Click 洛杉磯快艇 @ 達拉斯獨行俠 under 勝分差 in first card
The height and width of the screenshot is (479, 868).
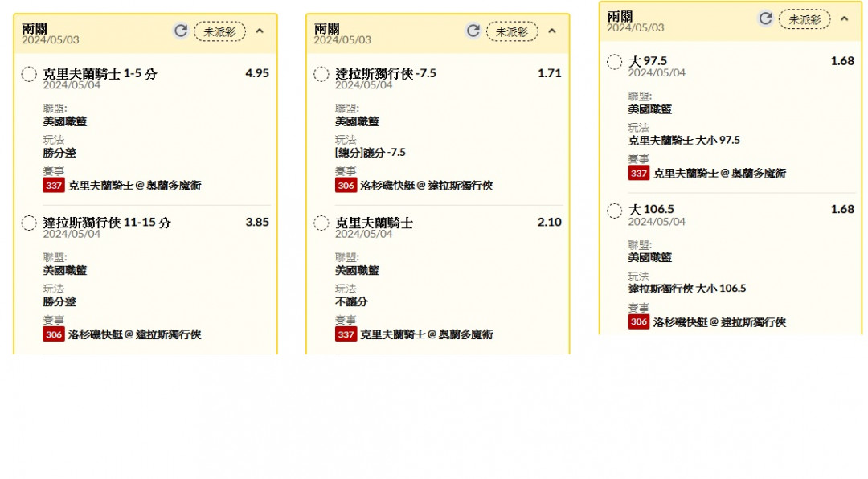pyautogui.click(x=134, y=334)
